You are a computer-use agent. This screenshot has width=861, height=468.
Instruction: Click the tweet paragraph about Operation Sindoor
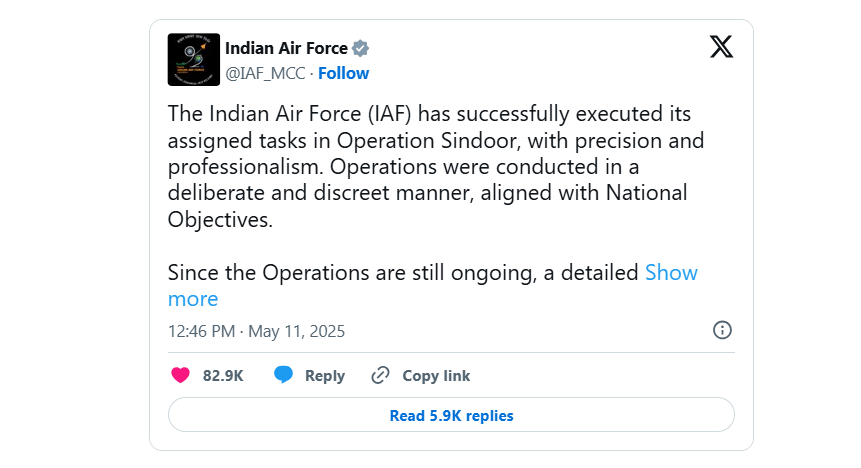tap(436, 166)
